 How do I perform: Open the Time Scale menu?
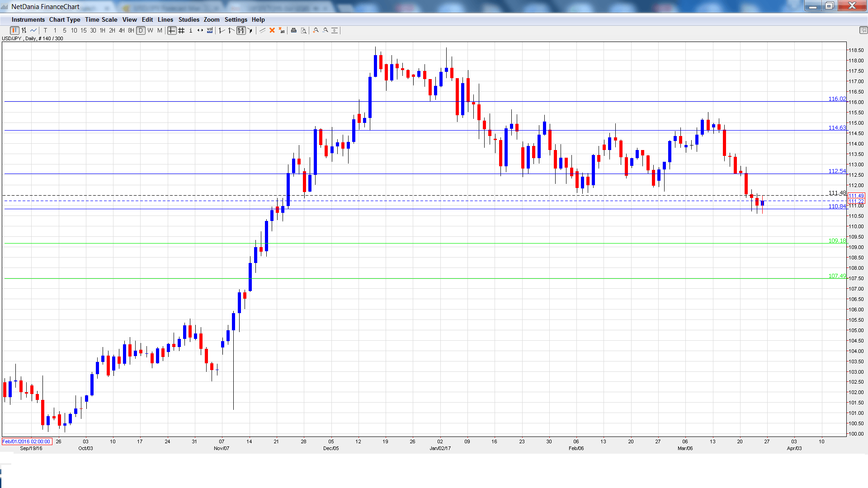click(x=101, y=19)
